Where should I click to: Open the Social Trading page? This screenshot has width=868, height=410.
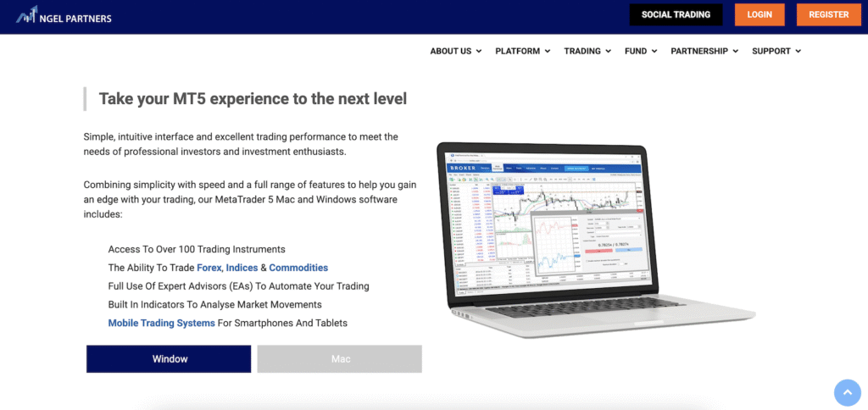pyautogui.click(x=676, y=15)
